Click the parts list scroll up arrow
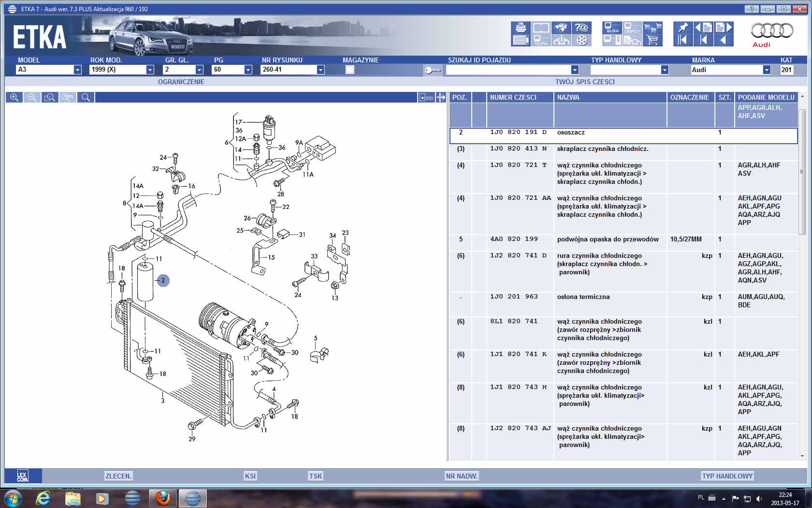Viewport: 812px width, 508px height. (802, 97)
